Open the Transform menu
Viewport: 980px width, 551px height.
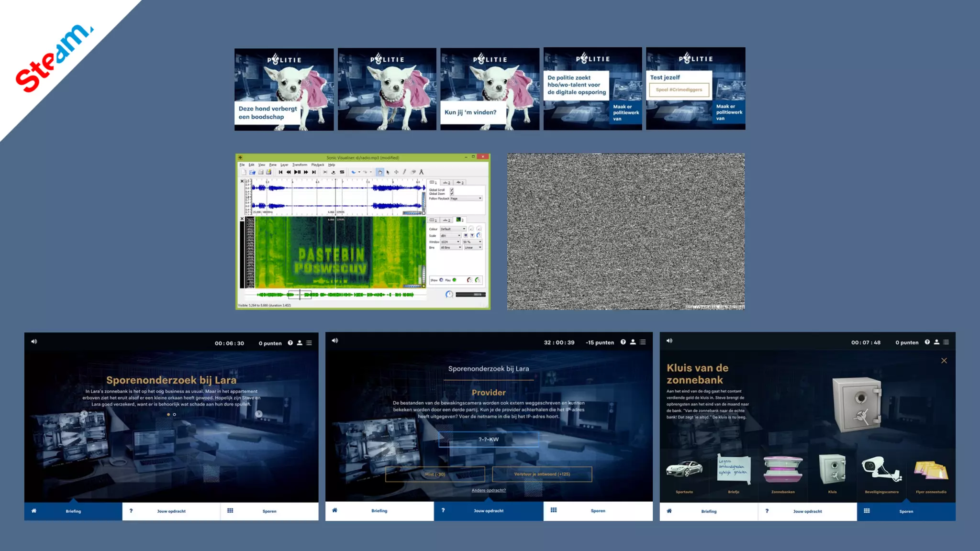pos(300,165)
